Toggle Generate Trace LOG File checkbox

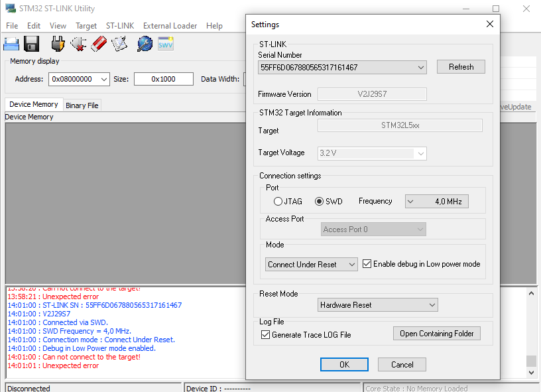pos(265,335)
